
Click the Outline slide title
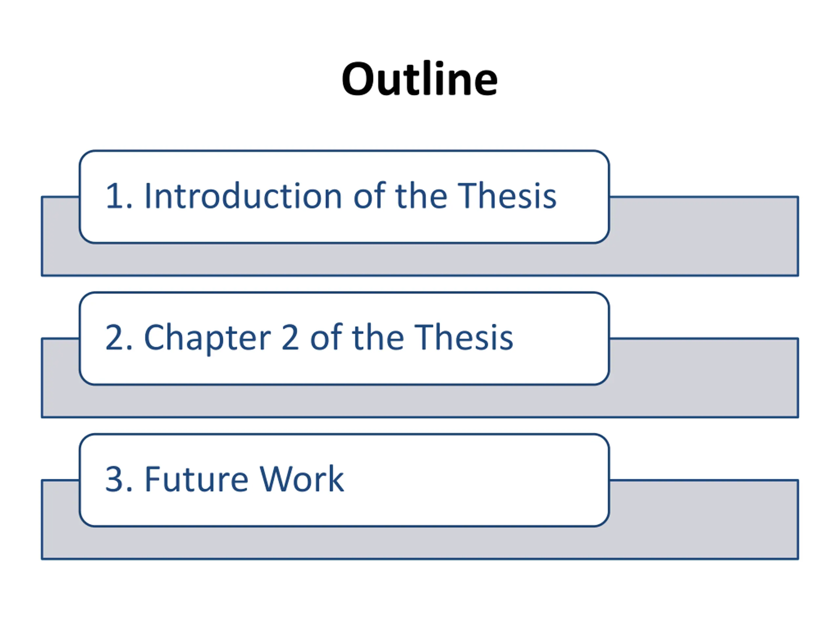(420, 79)
